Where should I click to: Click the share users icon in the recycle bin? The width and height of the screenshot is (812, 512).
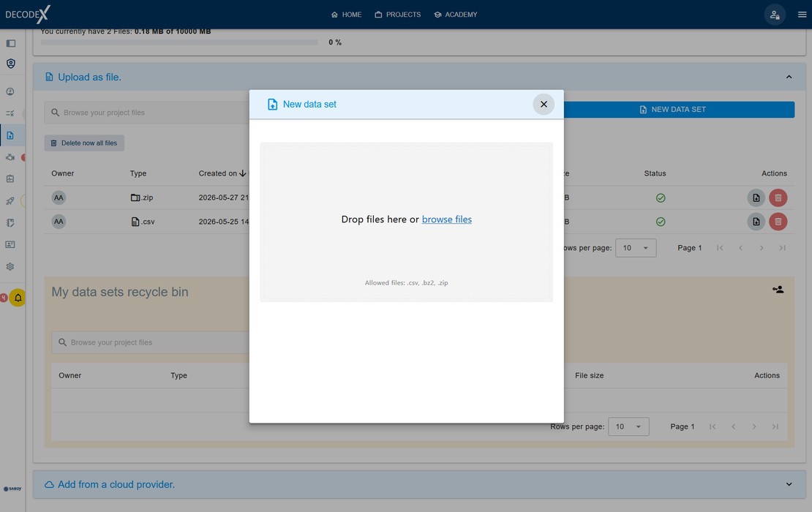778,290
